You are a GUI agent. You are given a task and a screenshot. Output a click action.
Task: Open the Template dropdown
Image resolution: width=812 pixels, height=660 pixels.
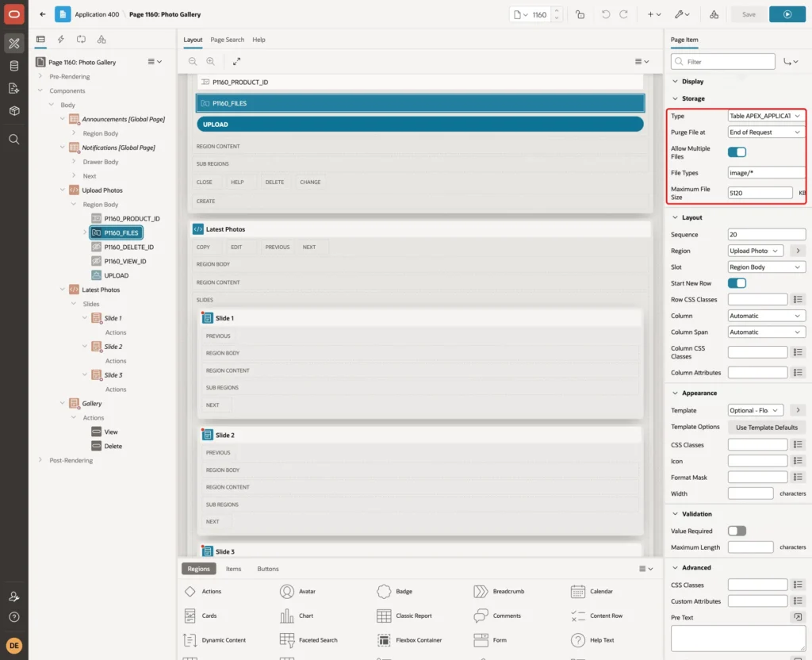point(755,410)
